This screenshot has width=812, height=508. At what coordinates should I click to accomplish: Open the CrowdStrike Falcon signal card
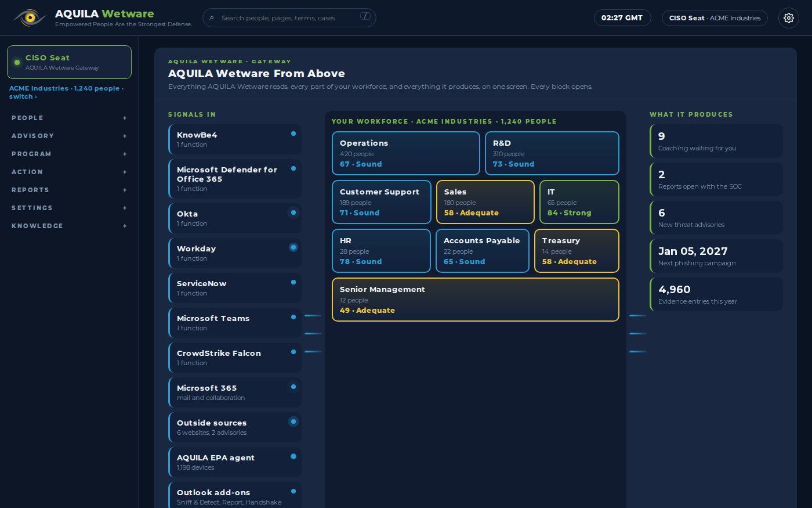(235, 358)
